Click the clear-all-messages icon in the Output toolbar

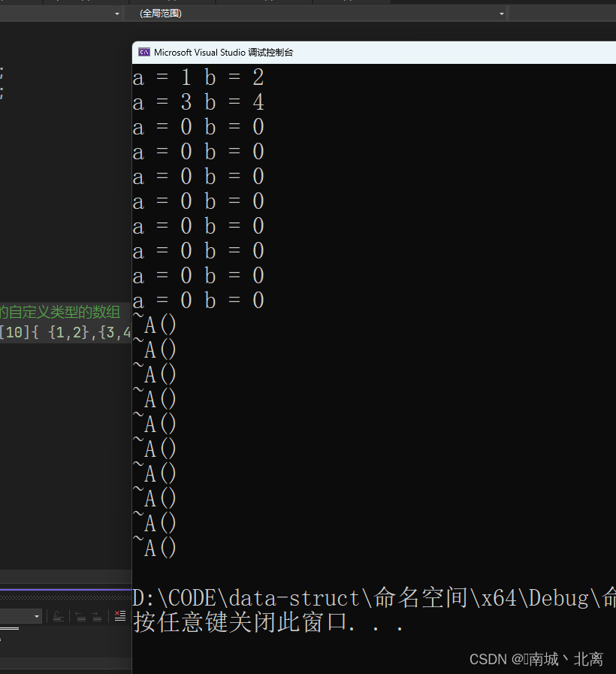click(x=119, y=616)
